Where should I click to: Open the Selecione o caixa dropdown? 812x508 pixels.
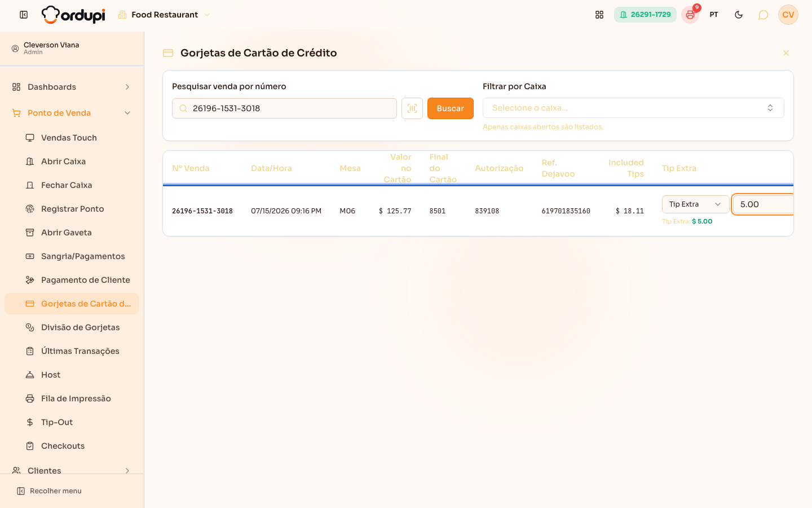point(633,108)
